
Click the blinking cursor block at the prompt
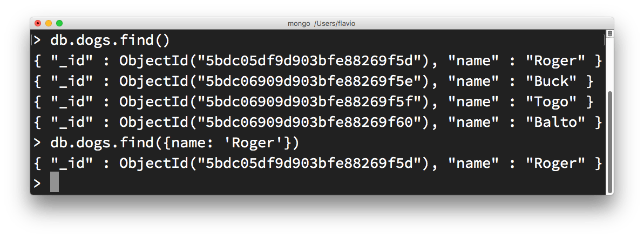tap(55, 182)
